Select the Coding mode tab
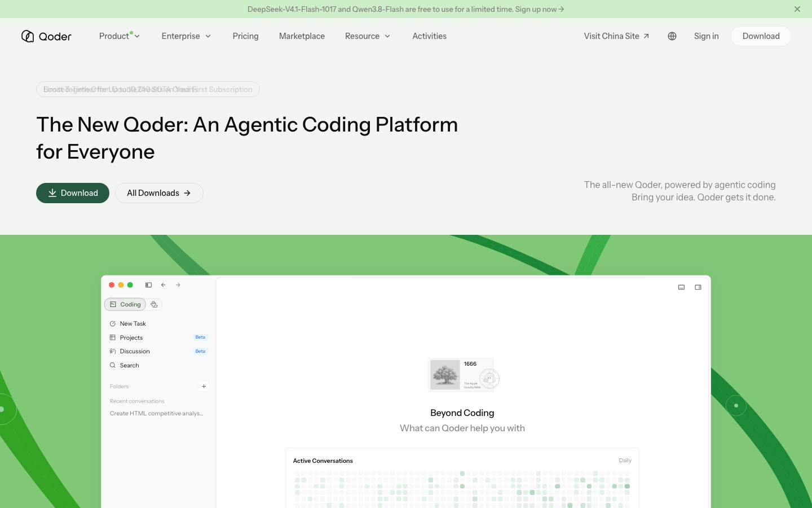This screenshot has width=812, height=508. click(125, 304)
